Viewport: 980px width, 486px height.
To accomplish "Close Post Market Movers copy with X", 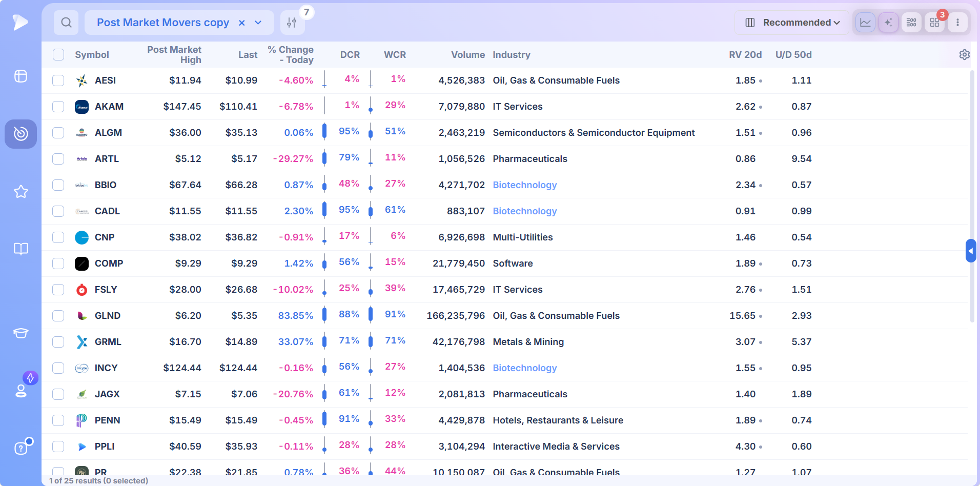I will point(242,23).
